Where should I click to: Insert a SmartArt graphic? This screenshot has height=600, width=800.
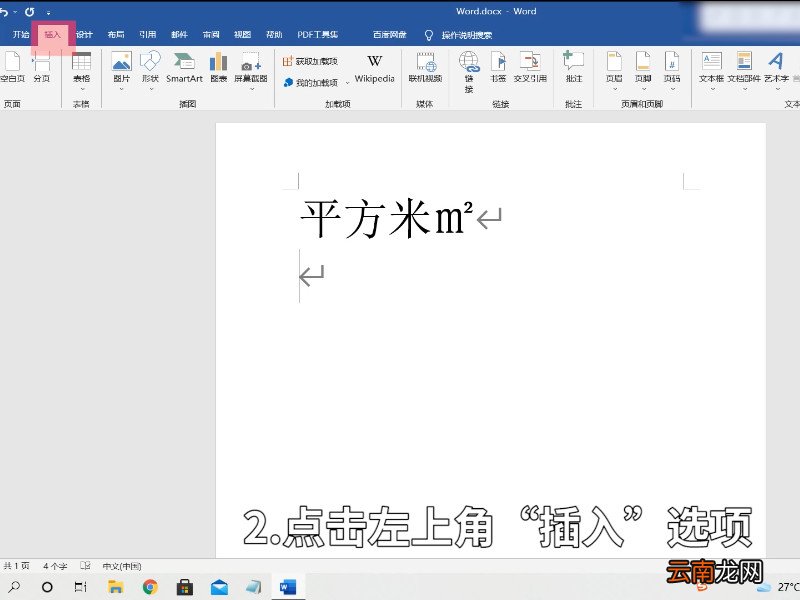184,67
